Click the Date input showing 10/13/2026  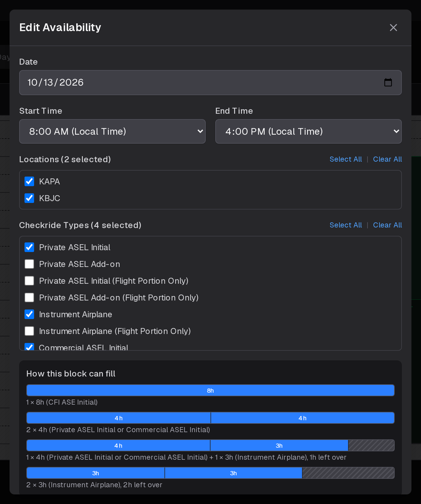point(210,83)
